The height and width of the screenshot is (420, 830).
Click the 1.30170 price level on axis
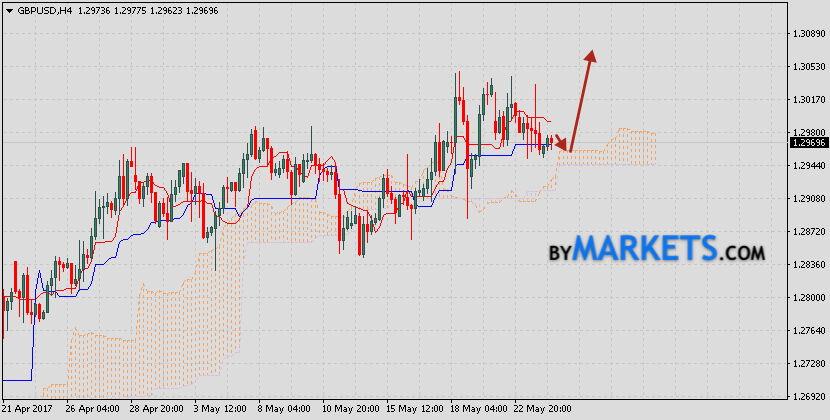(806, 100)
